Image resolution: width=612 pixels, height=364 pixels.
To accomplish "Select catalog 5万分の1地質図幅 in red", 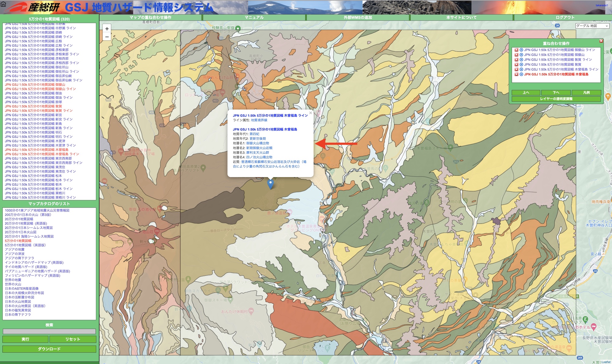I will (18, 241).
